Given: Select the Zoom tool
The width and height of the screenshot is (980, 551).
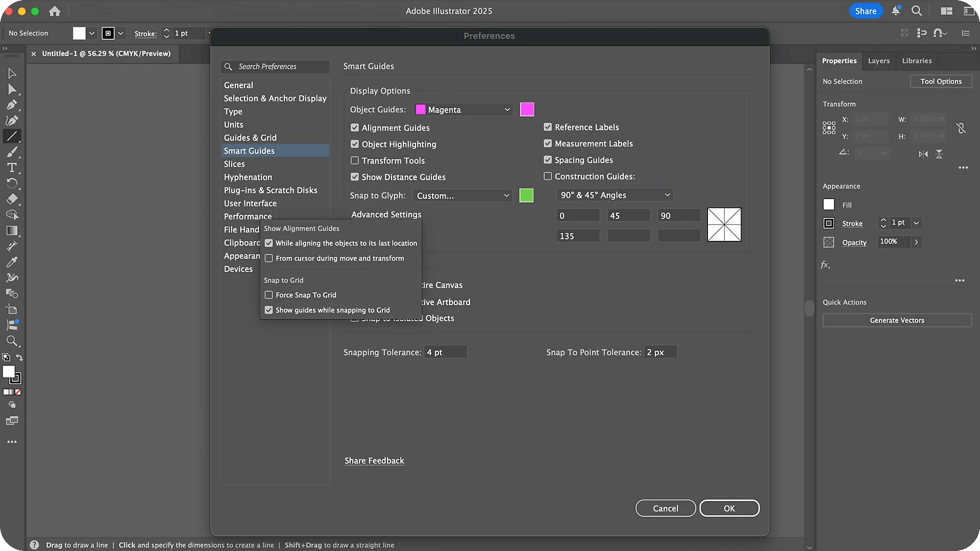Looking at the screenshot, I should (x=12, y=341).
